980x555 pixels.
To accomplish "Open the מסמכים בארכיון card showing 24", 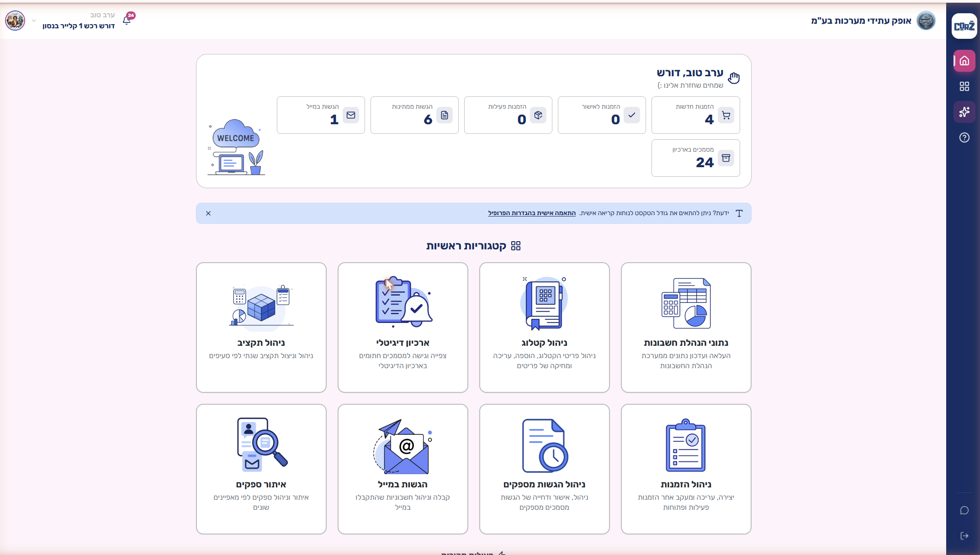I will 695,158.
